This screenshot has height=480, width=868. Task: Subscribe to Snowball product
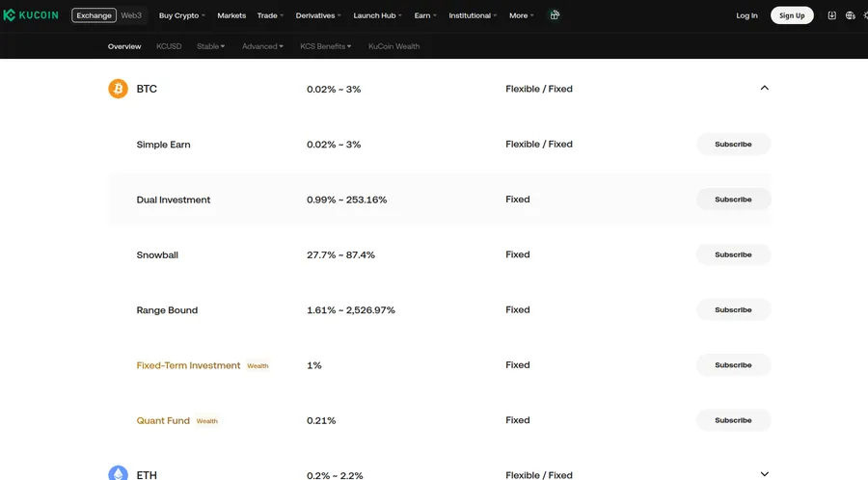(x=734, y=254)
